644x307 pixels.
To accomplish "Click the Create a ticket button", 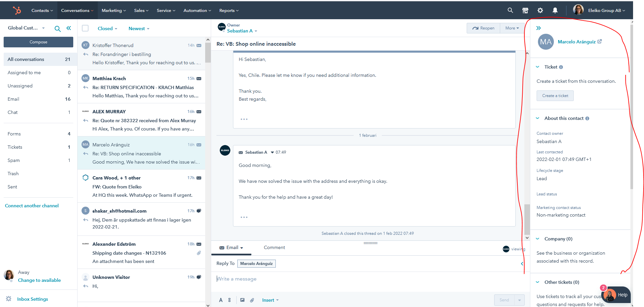I will pos(555,96).
